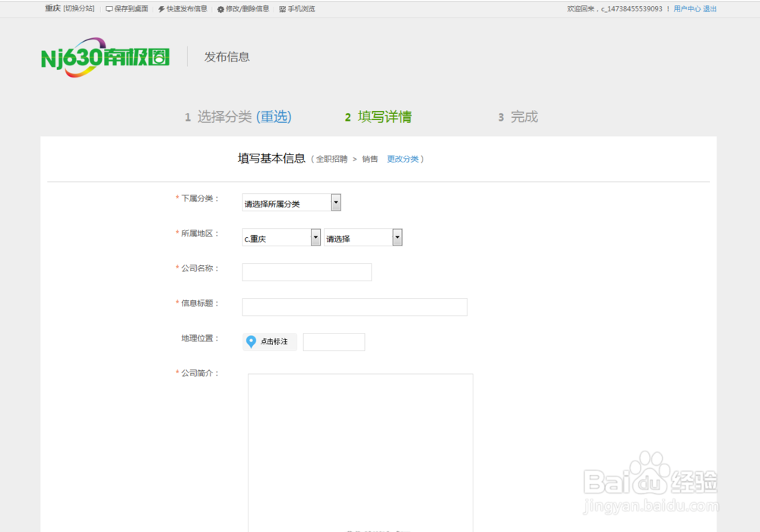This screenshot has height=532, width=760.
Task: Click the 重选 link to reselect category
Action: coord(274,117)
